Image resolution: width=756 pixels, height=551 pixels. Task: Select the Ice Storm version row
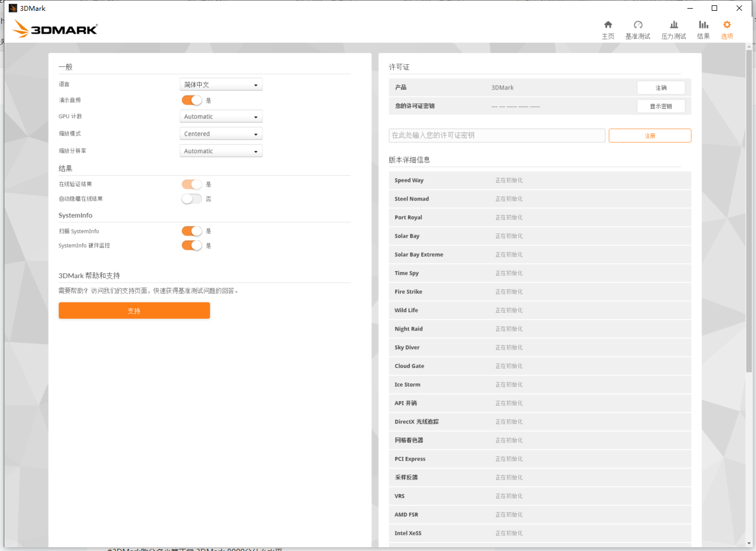click(x=540, y=385)
